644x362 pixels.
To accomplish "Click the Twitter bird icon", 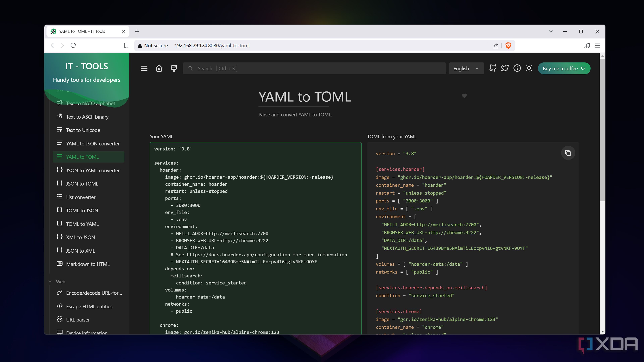I will point(505,68).
